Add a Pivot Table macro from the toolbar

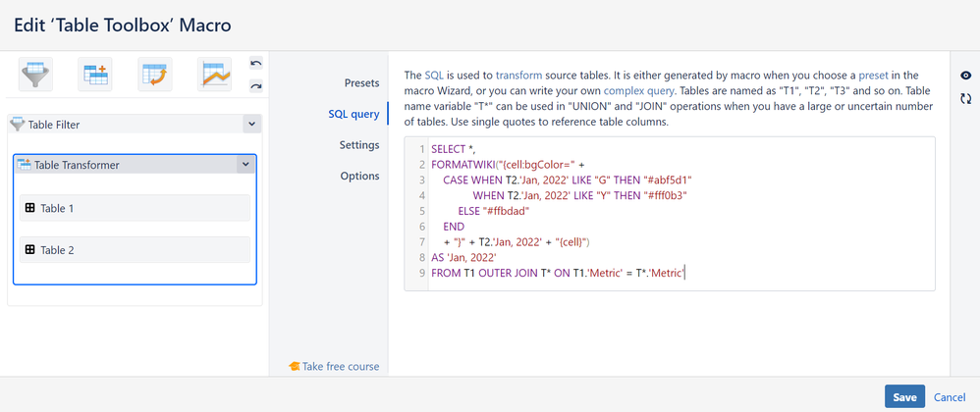[155, 75]
